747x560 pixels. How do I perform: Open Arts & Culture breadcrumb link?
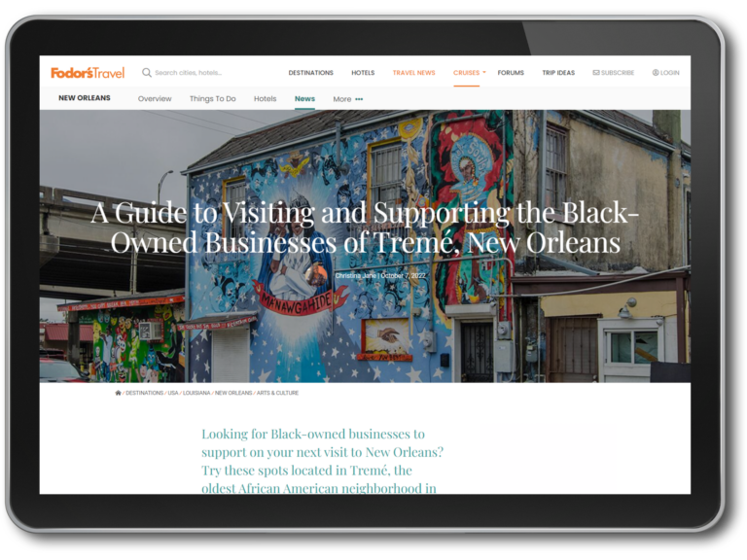tap(278, 393)
